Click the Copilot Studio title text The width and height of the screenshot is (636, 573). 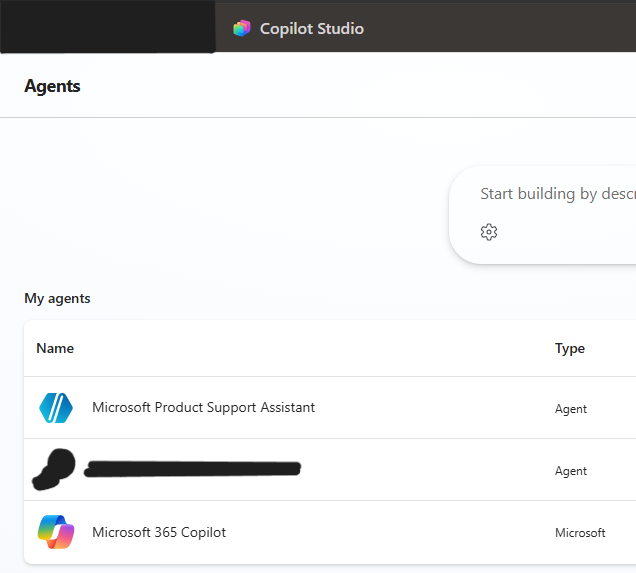point(312,29)
